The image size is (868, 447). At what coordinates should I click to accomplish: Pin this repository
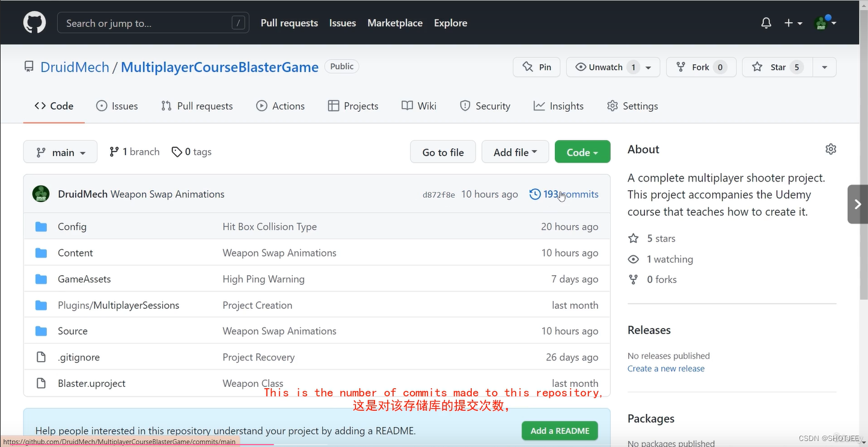click(x=537, y=67)
